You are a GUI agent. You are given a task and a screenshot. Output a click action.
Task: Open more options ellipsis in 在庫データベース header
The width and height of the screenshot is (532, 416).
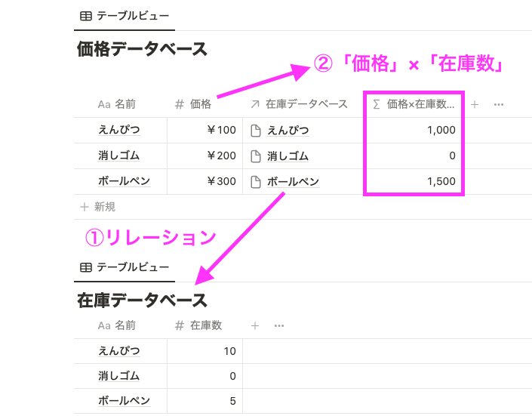pos(279,325)
